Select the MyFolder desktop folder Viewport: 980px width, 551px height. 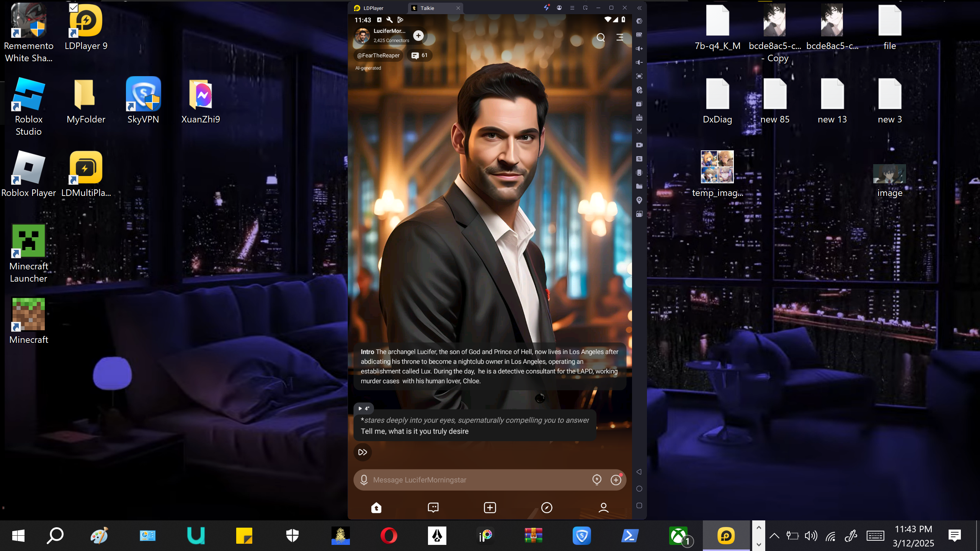(x=86, y=100)
